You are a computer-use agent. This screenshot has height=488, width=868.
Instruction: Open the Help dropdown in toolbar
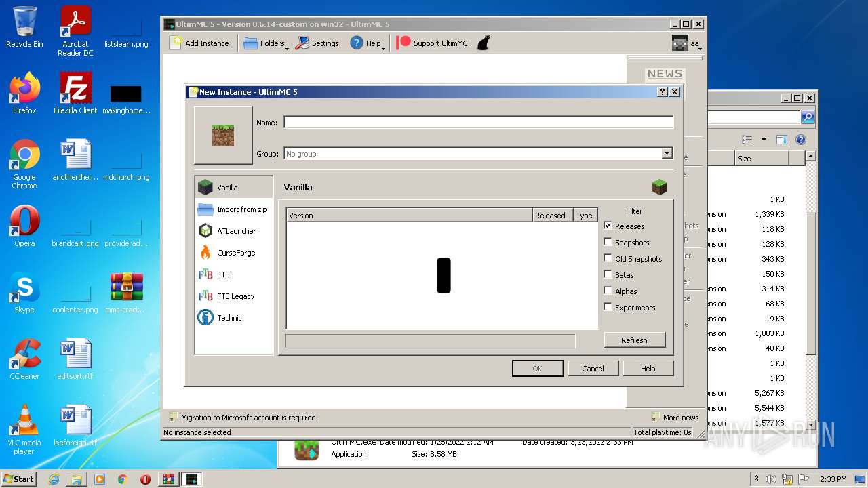tap(367, 43)
